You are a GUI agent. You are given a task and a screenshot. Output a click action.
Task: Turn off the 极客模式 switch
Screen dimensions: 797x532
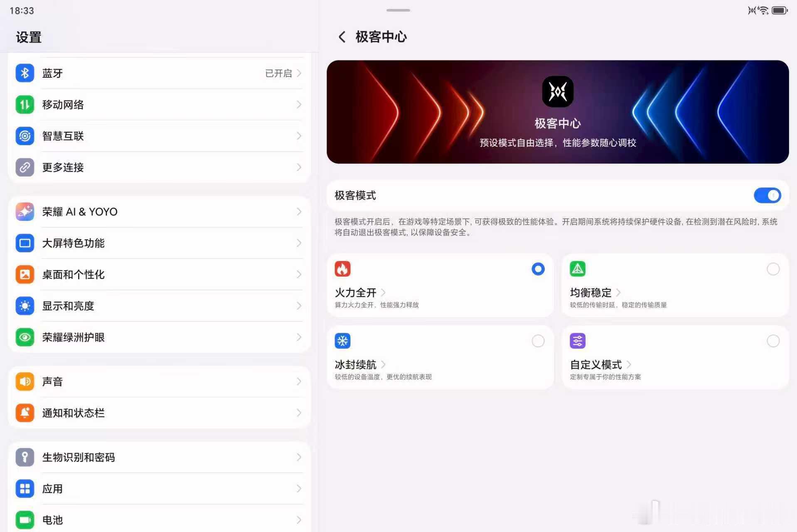pyautogui.click(x=767, y=195)
